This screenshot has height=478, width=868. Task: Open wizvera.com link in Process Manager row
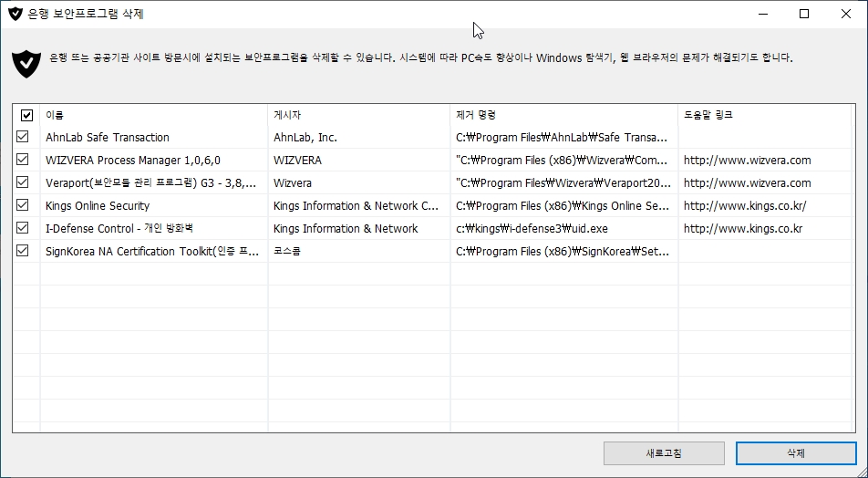tap(748, 160)
